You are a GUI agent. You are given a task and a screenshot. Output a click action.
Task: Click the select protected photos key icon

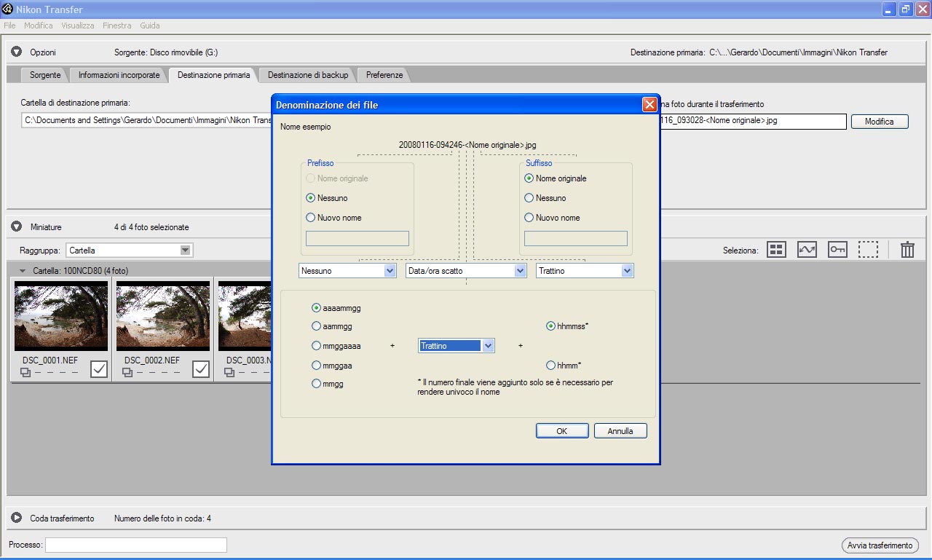pos(837,250)
